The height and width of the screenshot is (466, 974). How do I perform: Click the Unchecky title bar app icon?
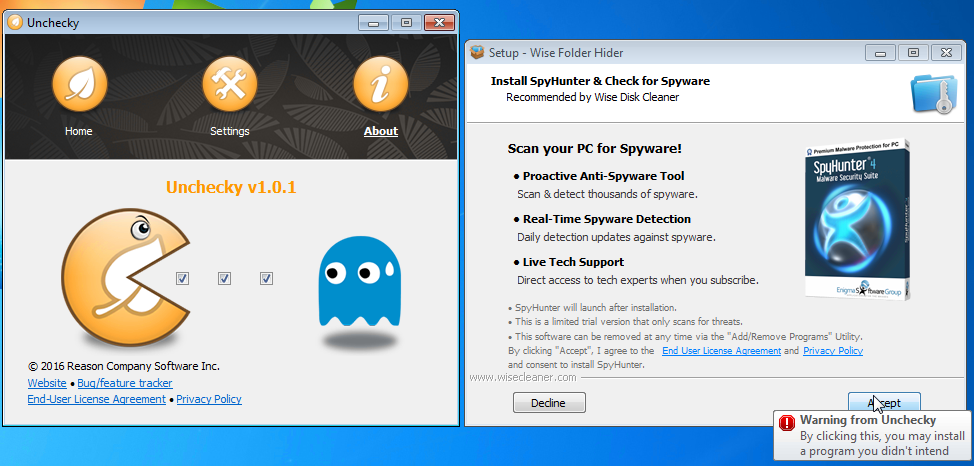16,23
